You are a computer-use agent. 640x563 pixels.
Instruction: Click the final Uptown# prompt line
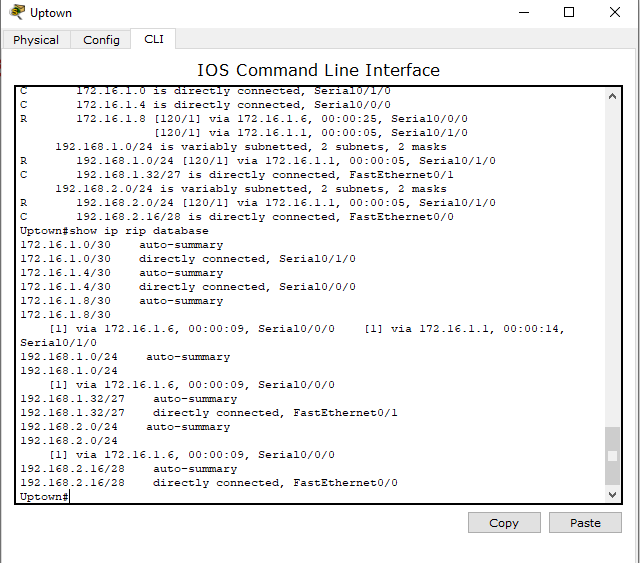tap(45, 497)
